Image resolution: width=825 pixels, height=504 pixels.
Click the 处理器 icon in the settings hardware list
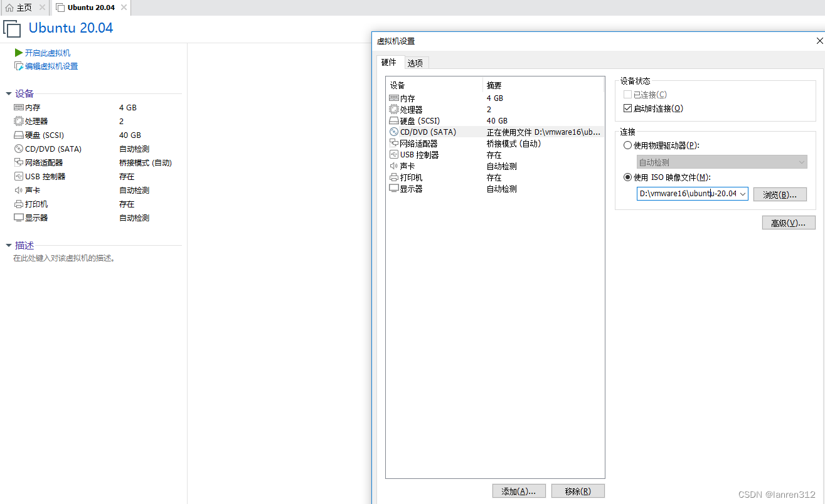click(394, 110)
